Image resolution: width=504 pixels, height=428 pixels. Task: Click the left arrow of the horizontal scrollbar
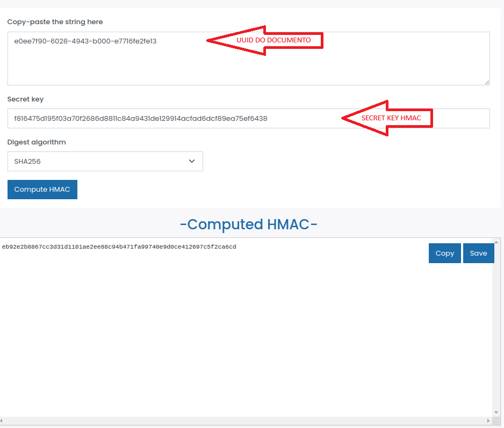pos(3,421)
